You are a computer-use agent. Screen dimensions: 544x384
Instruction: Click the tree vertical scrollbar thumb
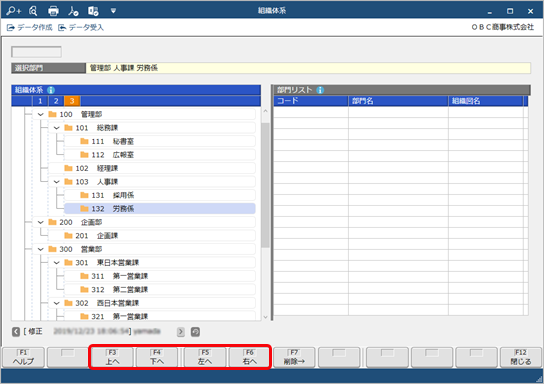point(265,185)
